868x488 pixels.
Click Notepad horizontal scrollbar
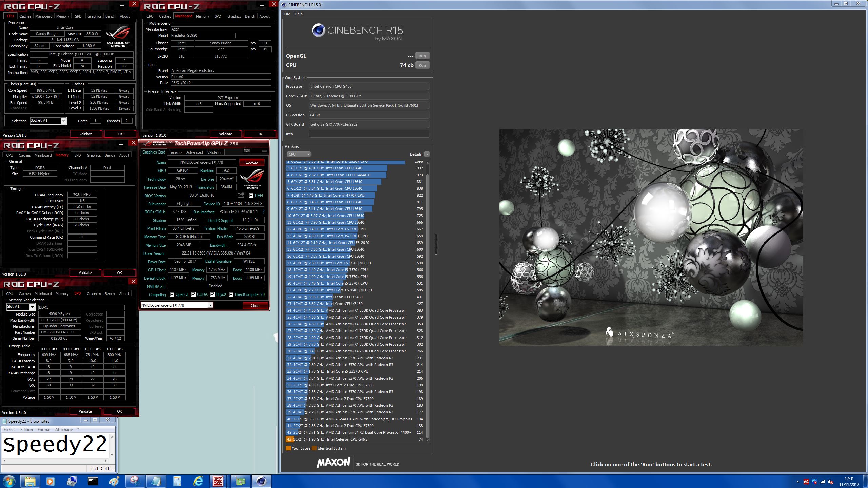pyautogui.click(x=55, y=461)
